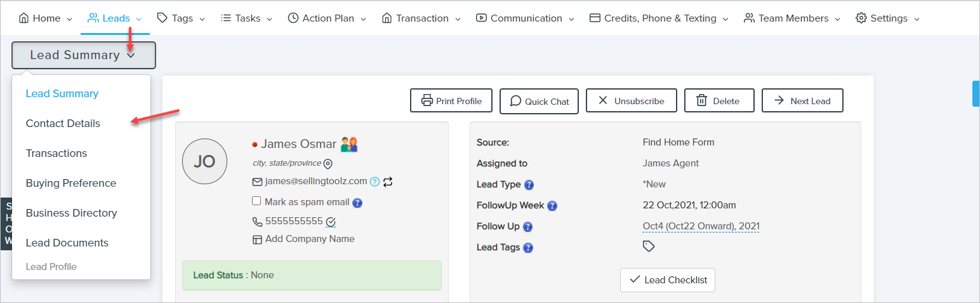980x303 pixels.
Task: Click the Follow Up date link
Action: coord(701,226)
